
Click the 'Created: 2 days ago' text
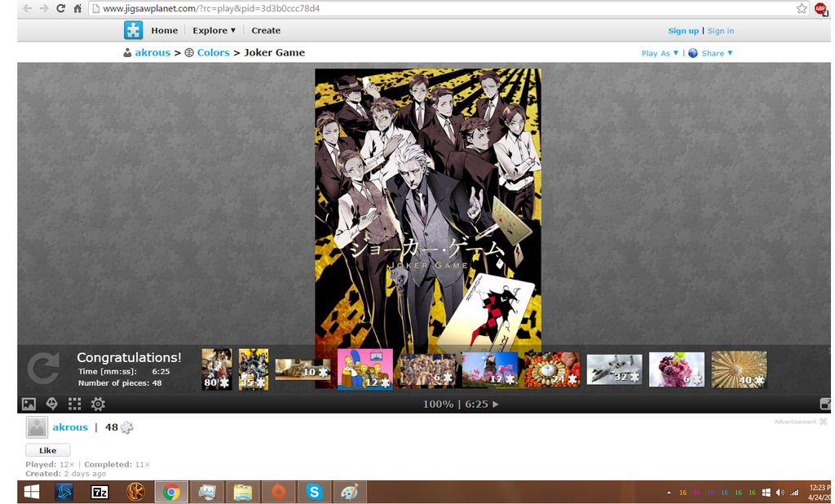(65, 474)
